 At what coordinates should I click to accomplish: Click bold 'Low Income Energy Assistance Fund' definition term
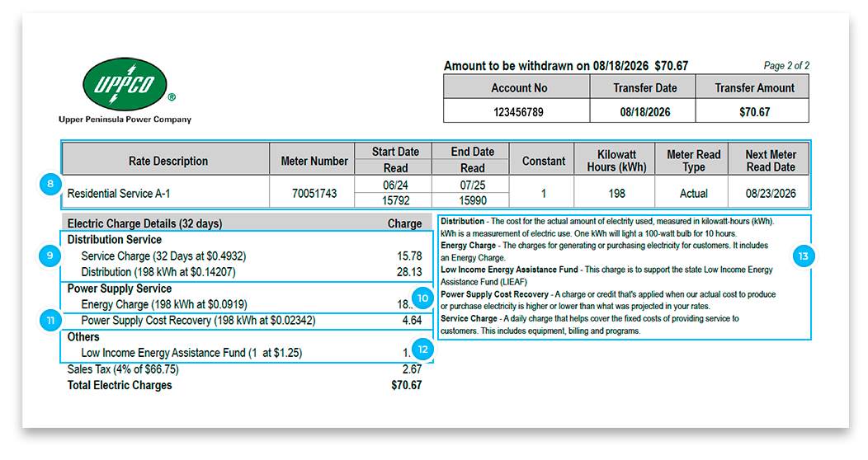tap(509, 270)
